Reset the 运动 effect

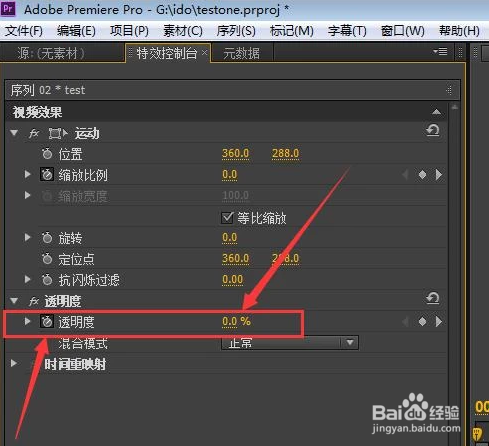click(x=433, y=131)
